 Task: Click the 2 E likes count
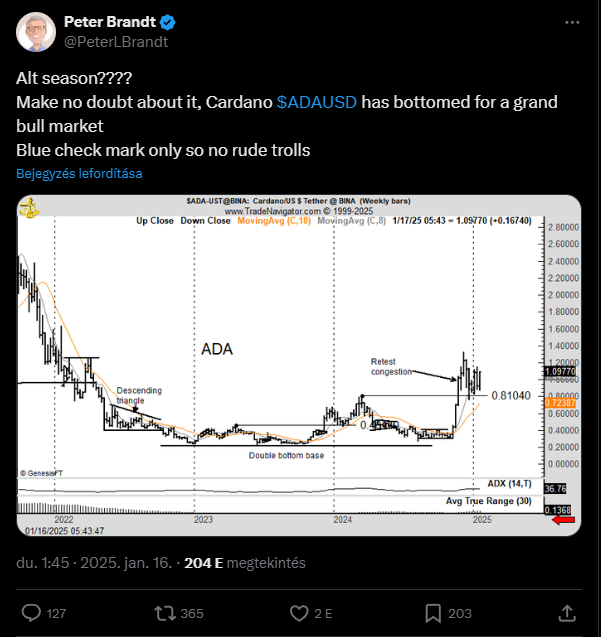323,613
